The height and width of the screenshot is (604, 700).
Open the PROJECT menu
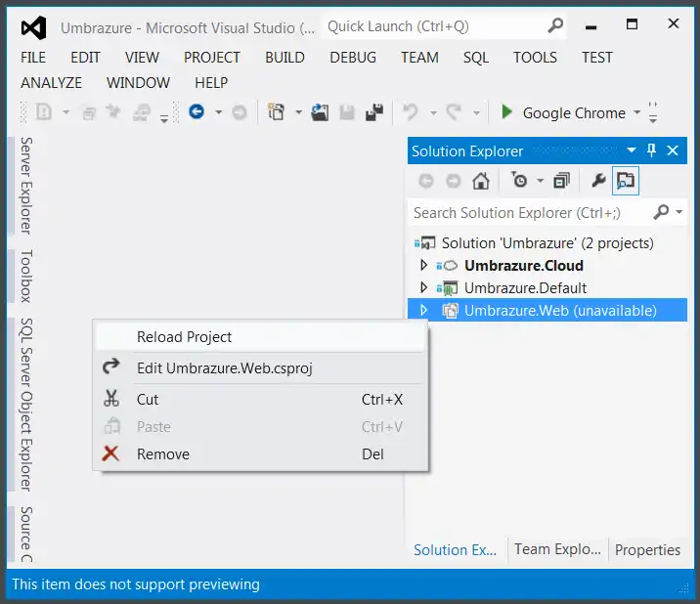[x=211, y=57]
